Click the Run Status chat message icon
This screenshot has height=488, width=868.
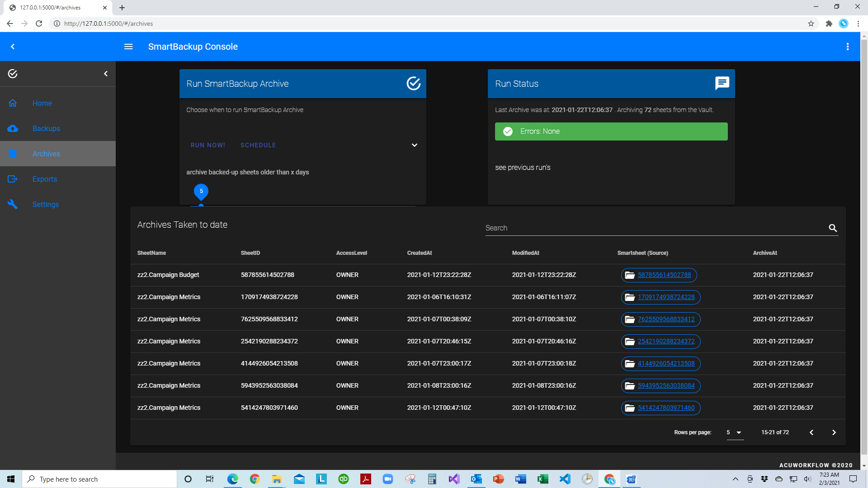(722, 83)
